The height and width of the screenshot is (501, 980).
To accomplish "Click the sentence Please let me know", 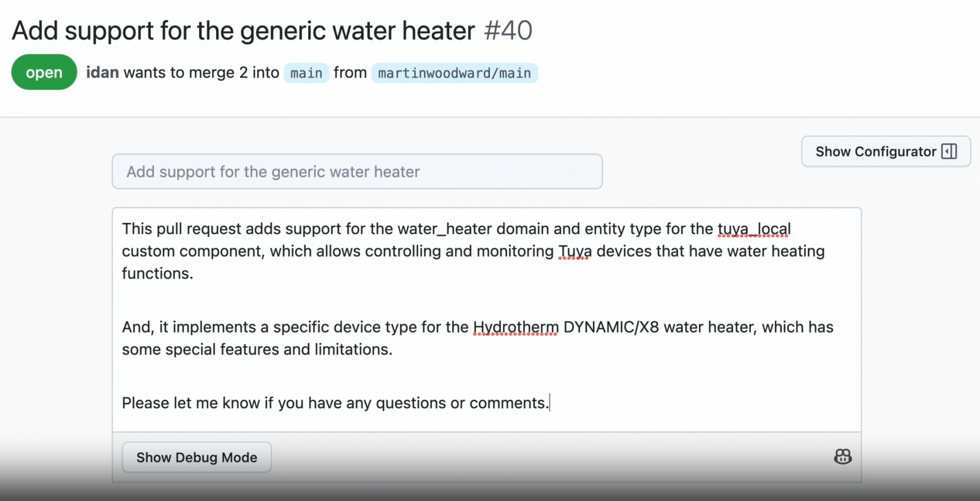I will pyautogui.click(x=334, y=403).
